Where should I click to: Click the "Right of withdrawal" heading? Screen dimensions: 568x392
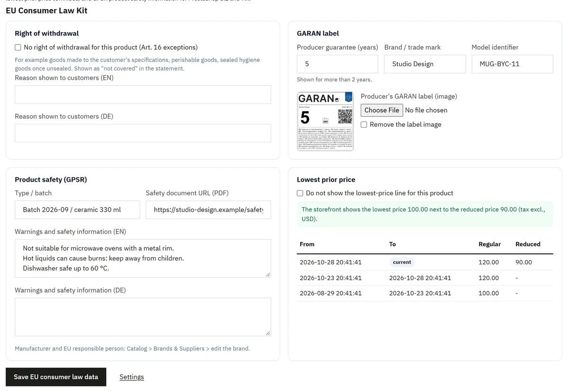(47, 34)
